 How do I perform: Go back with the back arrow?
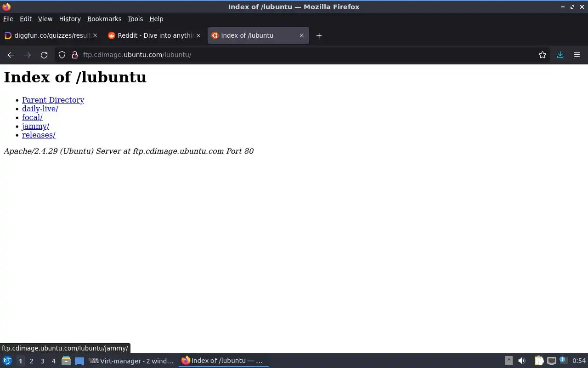click(11, 55)
